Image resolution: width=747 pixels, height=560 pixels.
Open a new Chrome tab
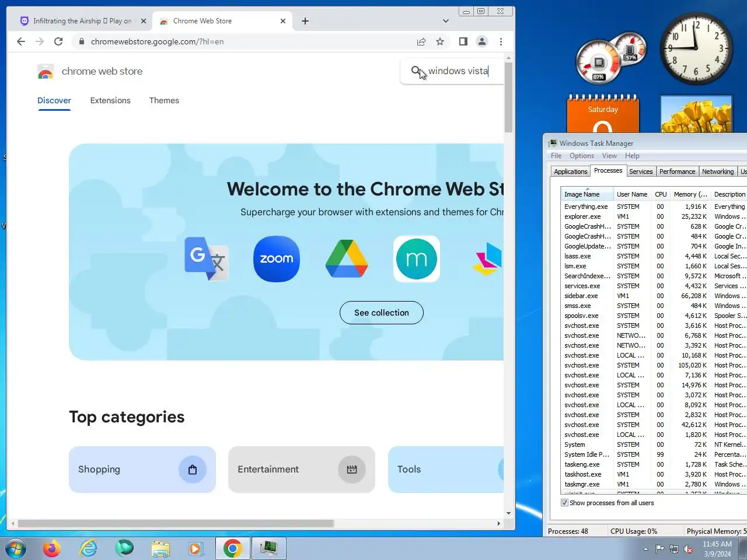click(x=305, y=21)
